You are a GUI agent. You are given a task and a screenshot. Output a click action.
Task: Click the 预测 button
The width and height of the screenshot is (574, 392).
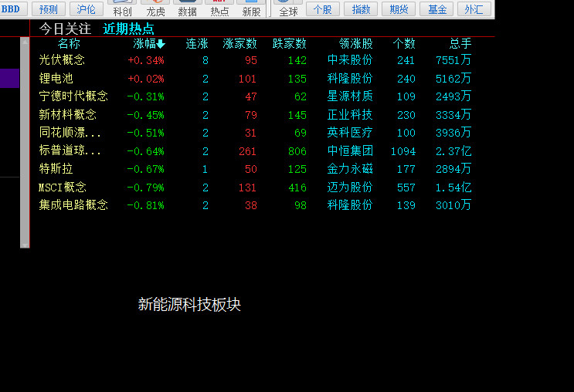tap(49, 8)
